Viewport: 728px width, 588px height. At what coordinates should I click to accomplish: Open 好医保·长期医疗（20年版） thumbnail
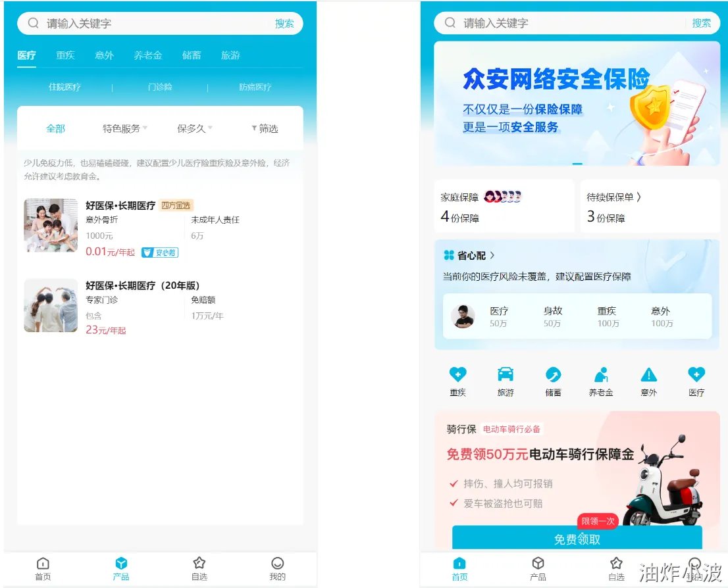51,305
